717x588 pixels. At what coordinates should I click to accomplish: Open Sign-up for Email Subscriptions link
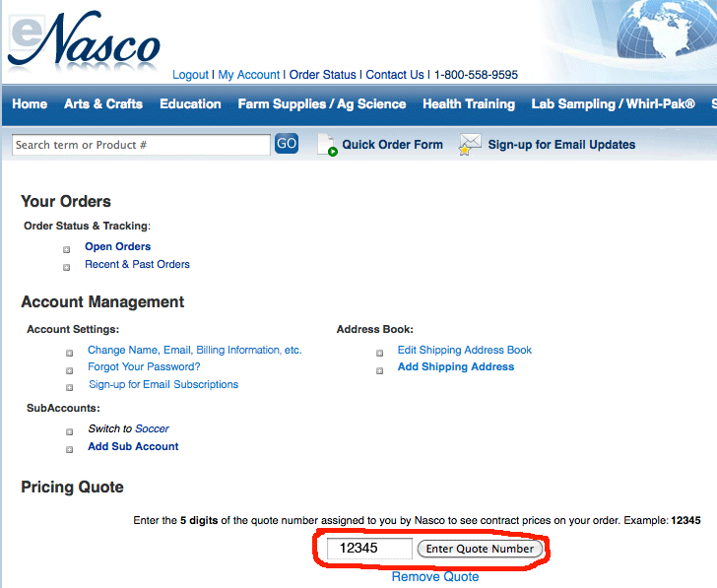[x=163, y=384]
